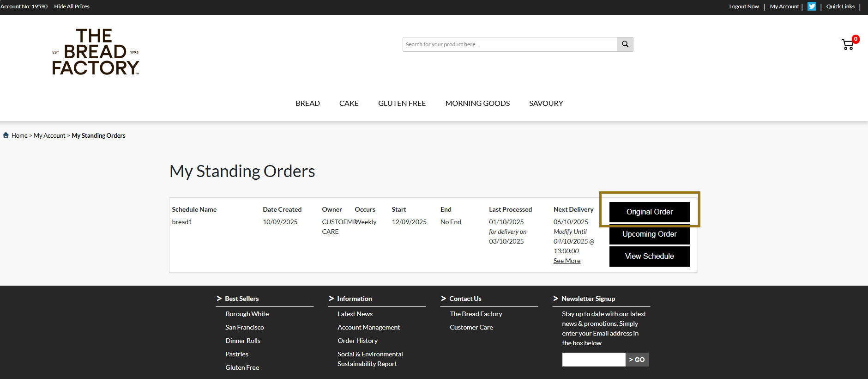Open the BREAD menu

pos(307,103)
